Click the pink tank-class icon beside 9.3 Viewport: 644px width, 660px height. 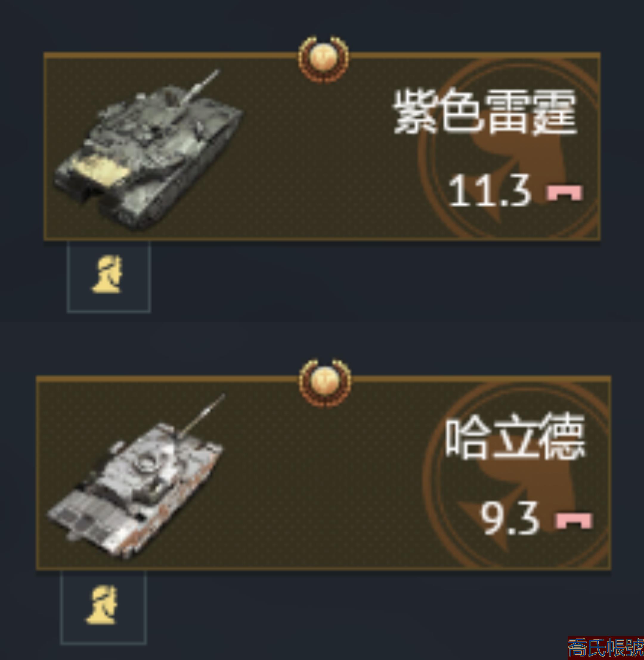[574, 521]
